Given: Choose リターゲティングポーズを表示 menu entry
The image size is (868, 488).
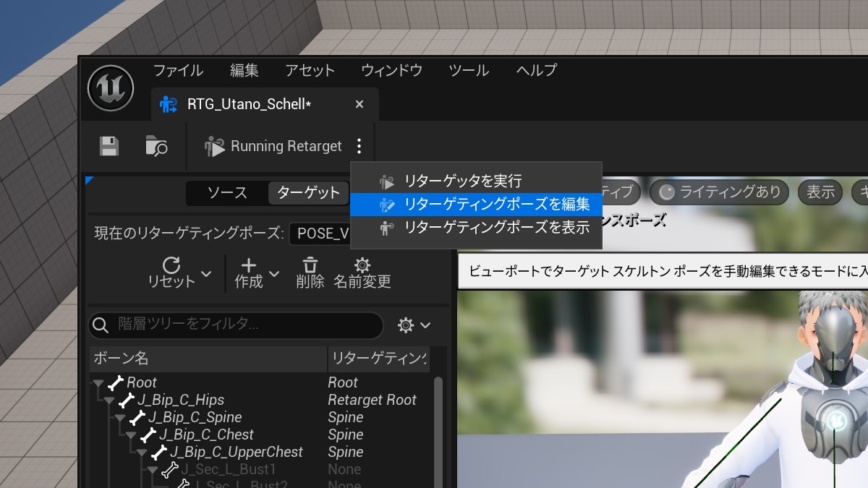Looking at the screenshot, I should coord(476,228).
